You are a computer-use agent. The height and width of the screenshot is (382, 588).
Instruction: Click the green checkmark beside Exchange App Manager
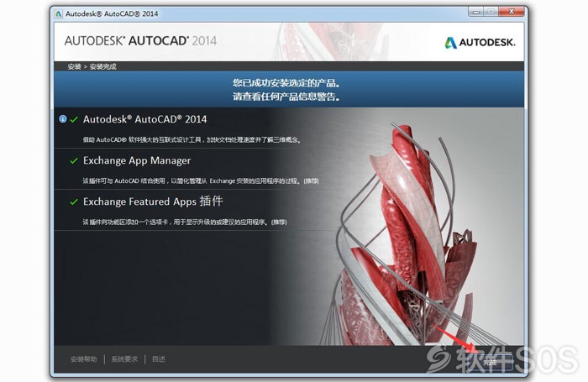point(74,161)
